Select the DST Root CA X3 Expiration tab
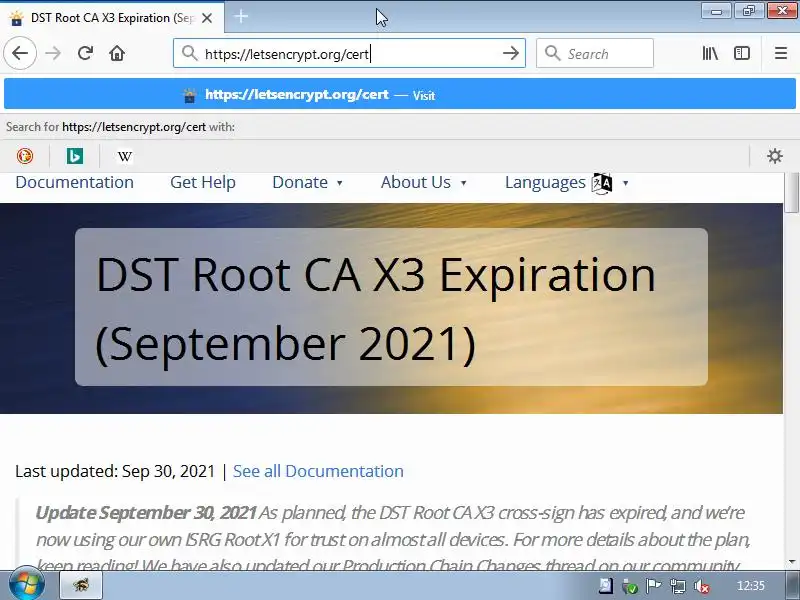The width and height of the screenshot is (800, 600). [112, 18]
